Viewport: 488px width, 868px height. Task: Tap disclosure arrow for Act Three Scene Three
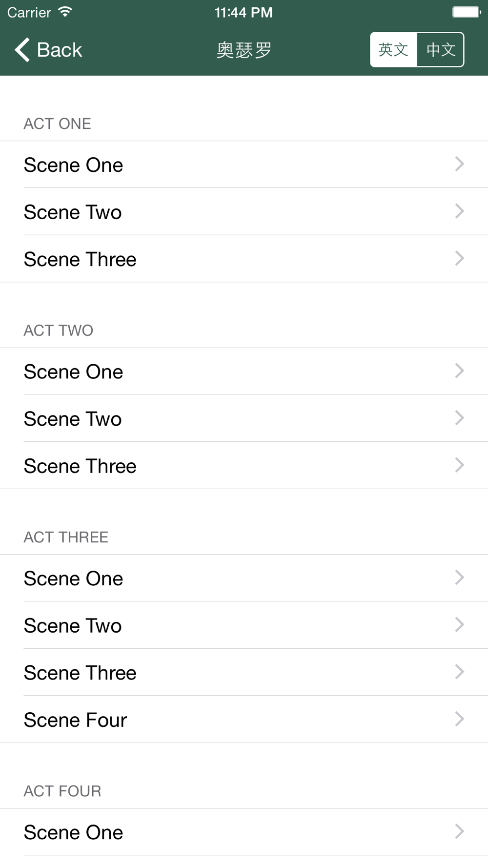tap(459, 672)
